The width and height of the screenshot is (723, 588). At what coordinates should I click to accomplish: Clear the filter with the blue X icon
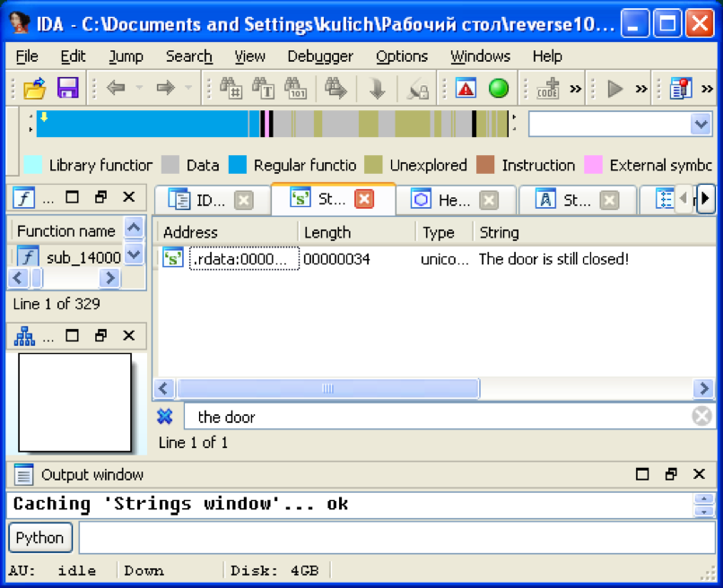click(165, 417)
